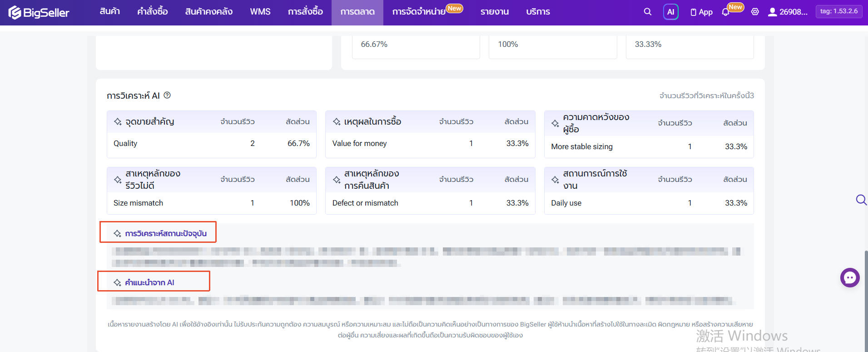This screenshot has width=868, height=352.
Task: Open the การจัดจำหน่าย menu
Action: pos(419,12)
